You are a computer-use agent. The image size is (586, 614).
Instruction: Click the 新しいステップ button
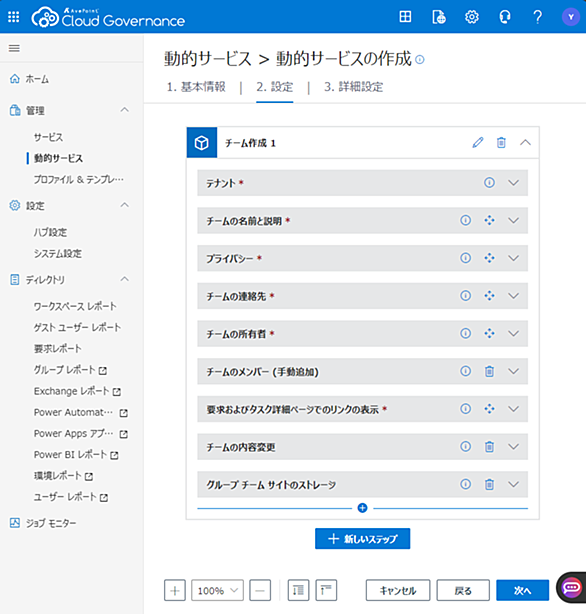tap(362, 538)
